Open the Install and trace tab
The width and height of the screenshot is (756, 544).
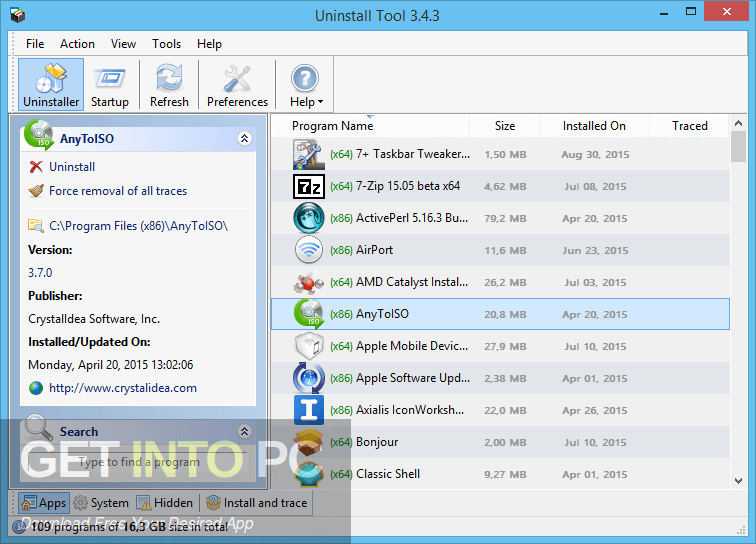(x=256, y=503)
